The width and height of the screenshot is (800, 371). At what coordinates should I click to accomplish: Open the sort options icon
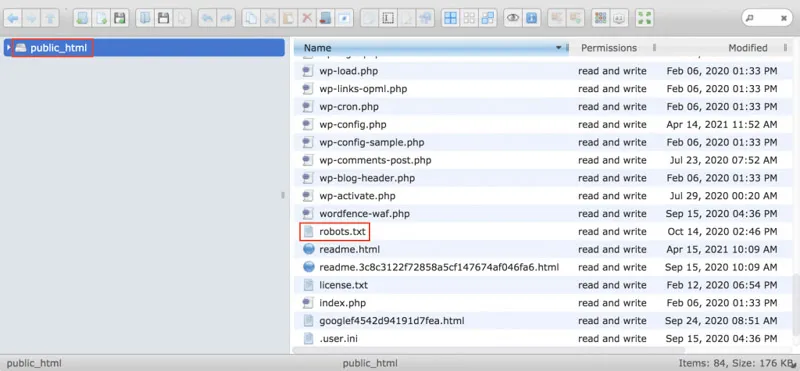619,19
